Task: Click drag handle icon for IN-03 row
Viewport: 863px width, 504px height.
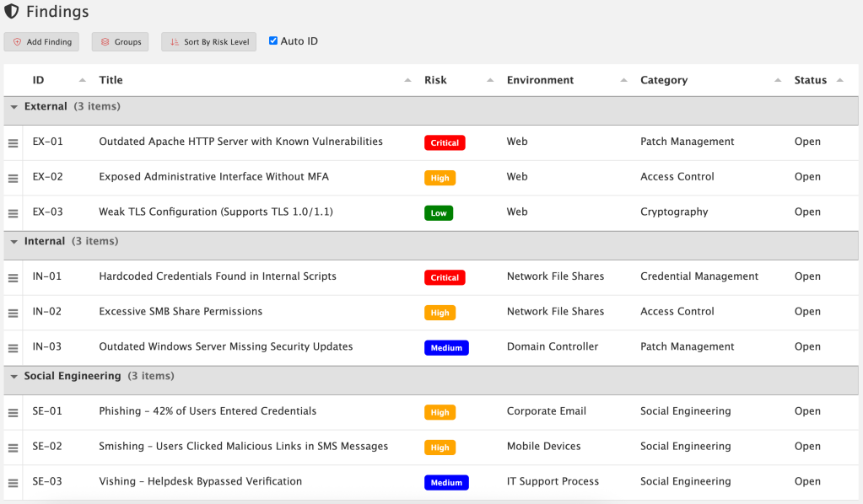Action: [13, 348]
